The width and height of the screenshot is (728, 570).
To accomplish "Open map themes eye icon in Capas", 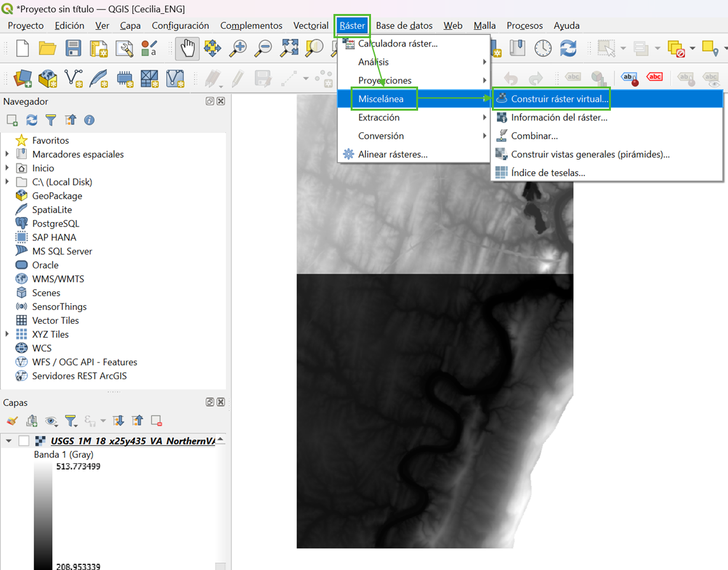I will 51,421.
